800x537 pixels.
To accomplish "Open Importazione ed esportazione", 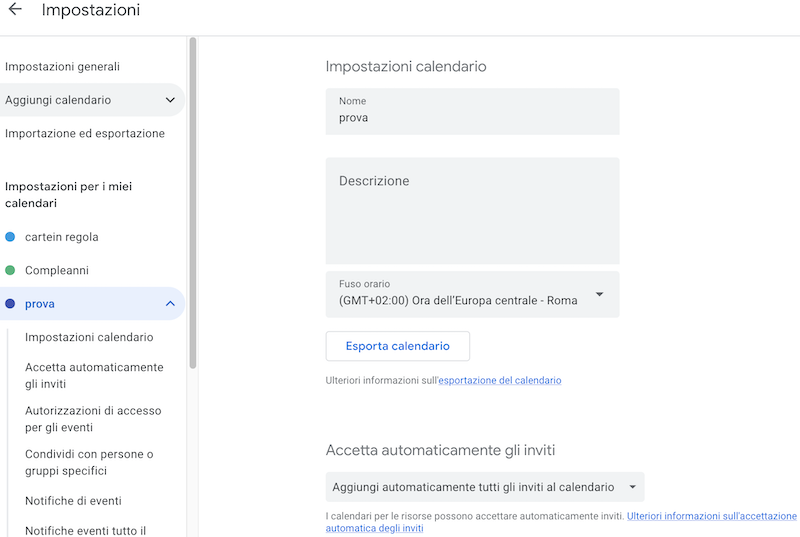I will coord(85,133).
